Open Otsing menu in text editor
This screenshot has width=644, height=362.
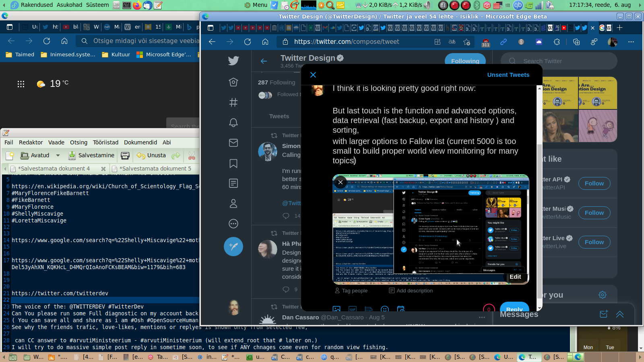point(78,142)
